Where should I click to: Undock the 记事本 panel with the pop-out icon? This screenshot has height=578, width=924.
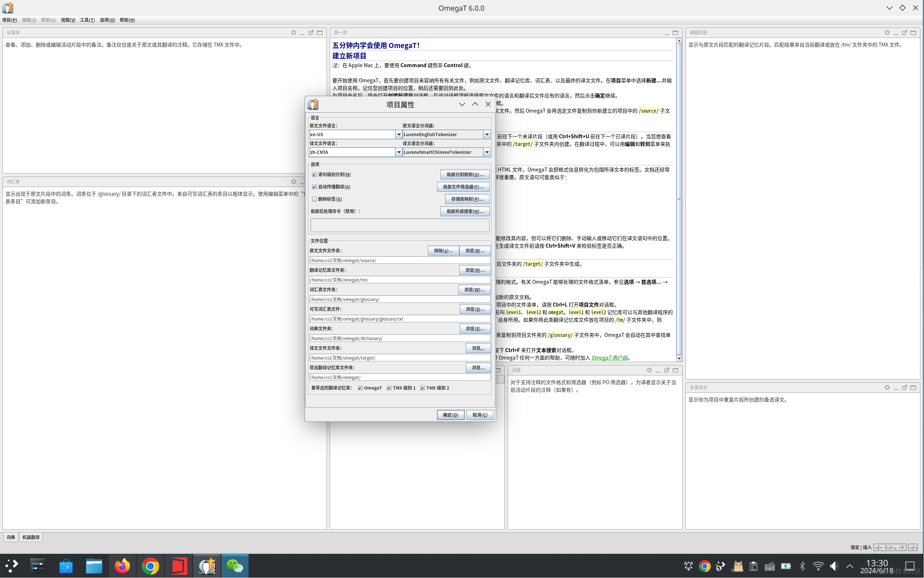311,32
